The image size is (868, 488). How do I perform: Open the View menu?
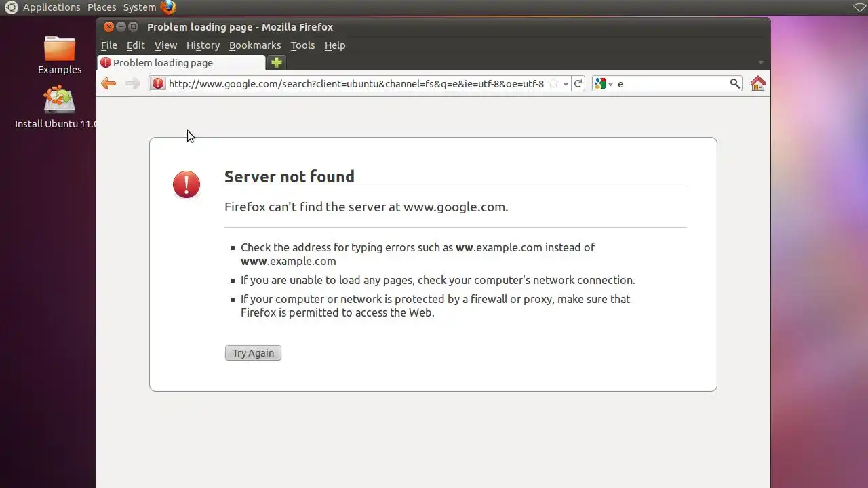(x=165, y=45)
